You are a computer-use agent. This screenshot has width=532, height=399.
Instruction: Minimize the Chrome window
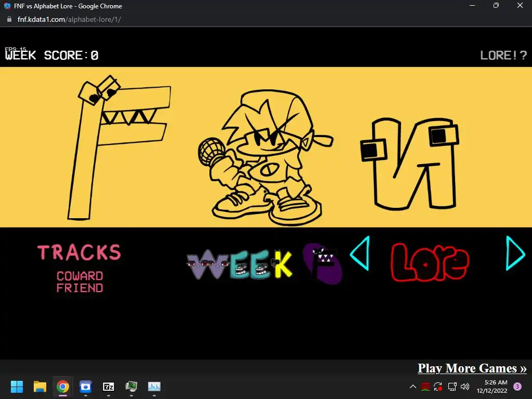pos(472,6)
